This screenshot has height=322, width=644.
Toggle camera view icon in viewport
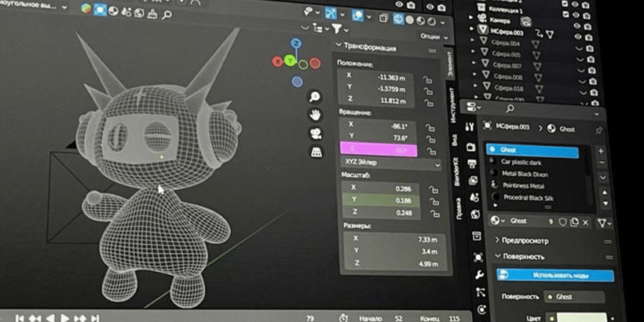[x=316, y=133]
